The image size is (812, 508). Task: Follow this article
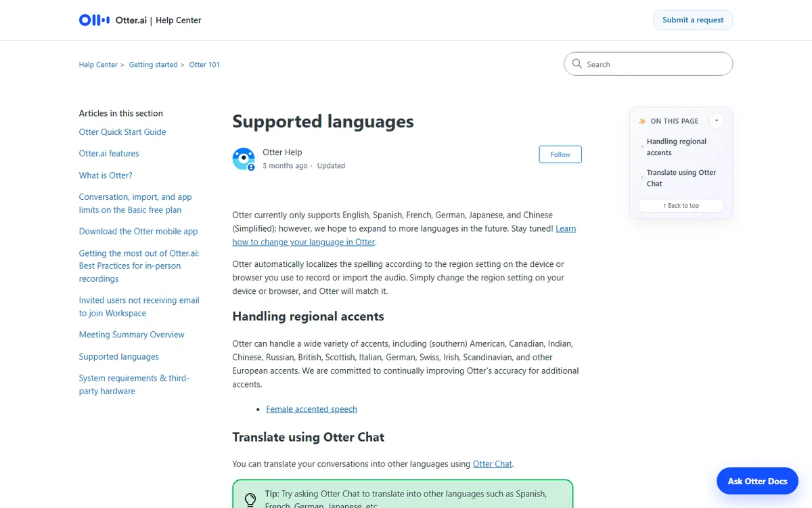560,154
